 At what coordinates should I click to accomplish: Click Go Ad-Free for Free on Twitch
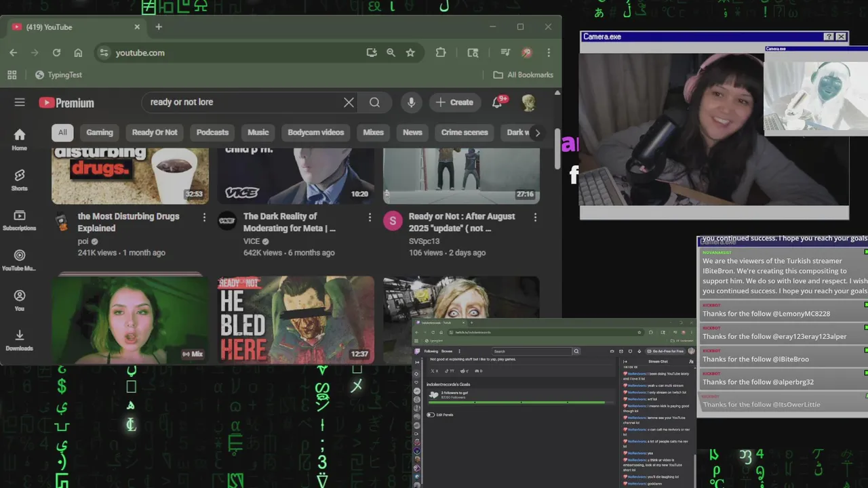coord(665,351)
